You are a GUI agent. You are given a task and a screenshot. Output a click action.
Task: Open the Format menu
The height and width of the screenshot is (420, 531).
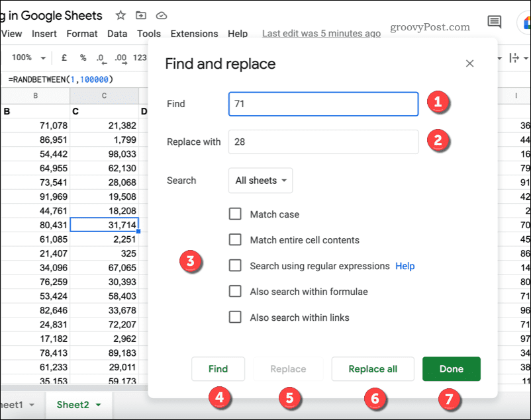(82, 34)
